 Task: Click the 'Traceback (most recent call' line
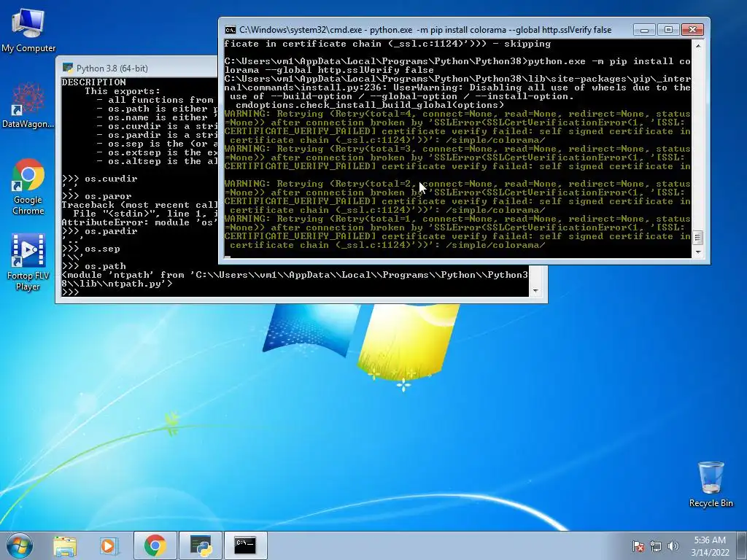pos(139,205)
